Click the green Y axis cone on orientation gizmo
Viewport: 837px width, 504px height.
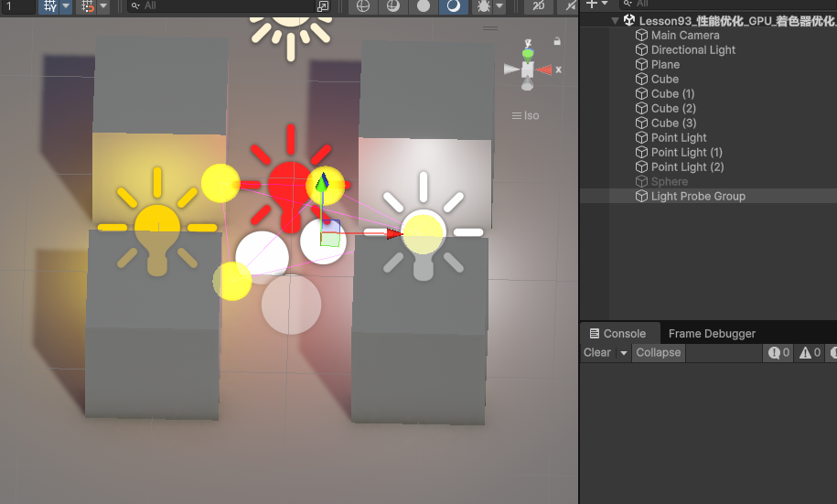528,54
